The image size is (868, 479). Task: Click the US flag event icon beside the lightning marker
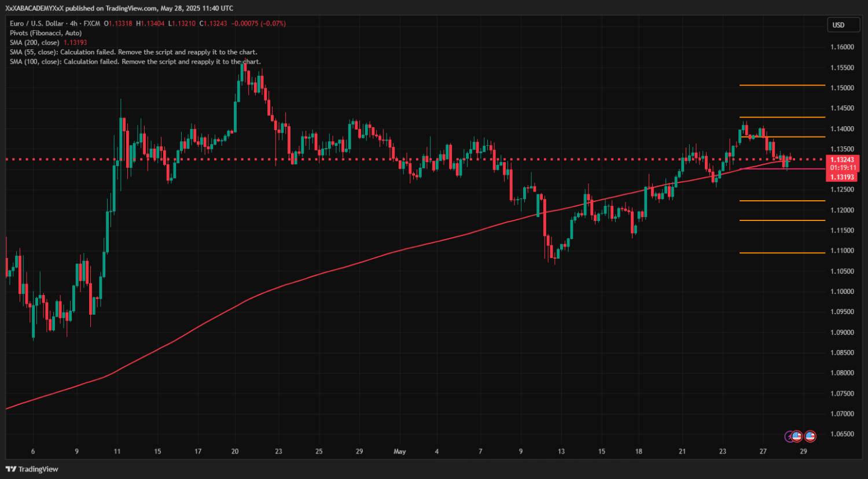797,436
